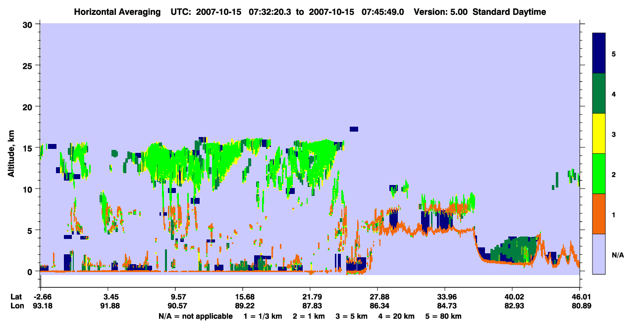This screenshot has height=330, width=644.
Task: Click the yellow 5 km legend swatch
Action: [x=599, y=134]
